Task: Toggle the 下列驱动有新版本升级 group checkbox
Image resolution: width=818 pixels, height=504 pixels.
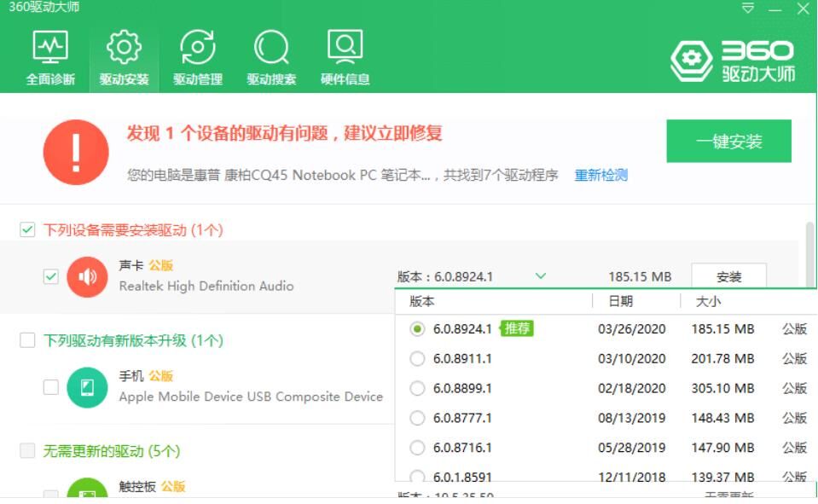Action: [27, 340]
